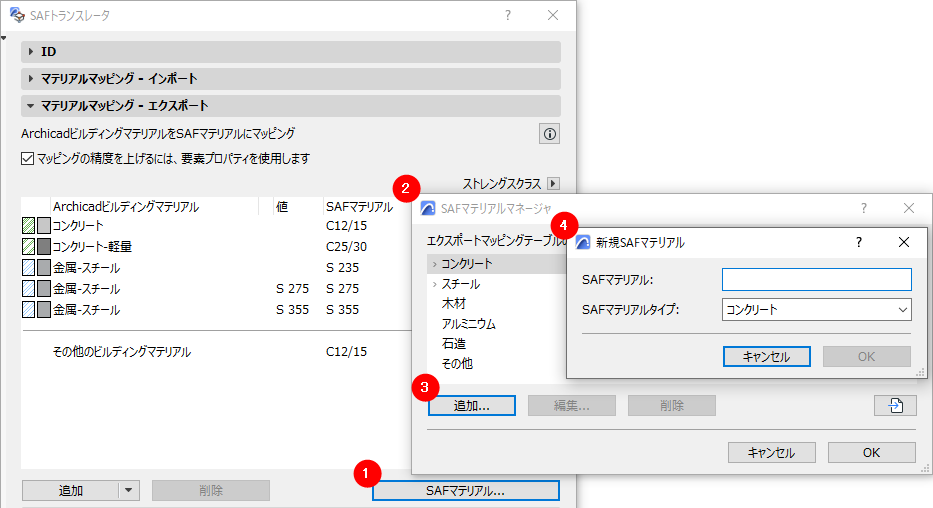Click the help question mark in 新規SAFマテリアル dialog
933x508 pixels.
point(859,242)
